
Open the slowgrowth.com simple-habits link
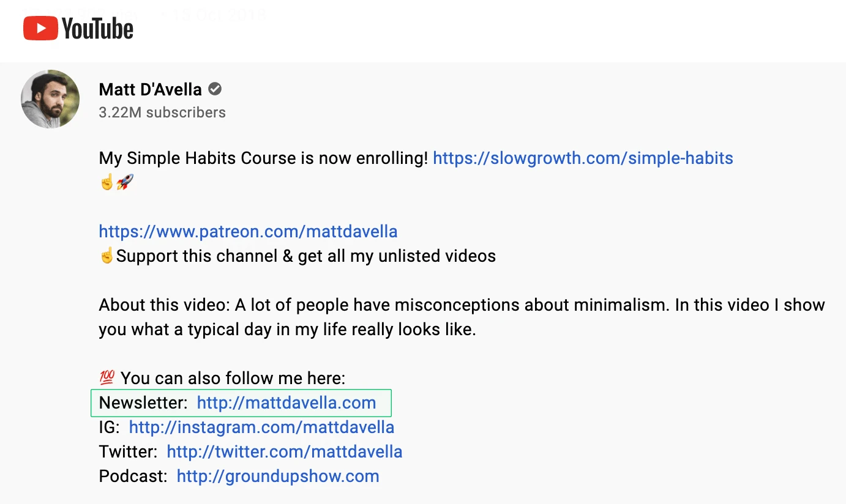point(583,158)
